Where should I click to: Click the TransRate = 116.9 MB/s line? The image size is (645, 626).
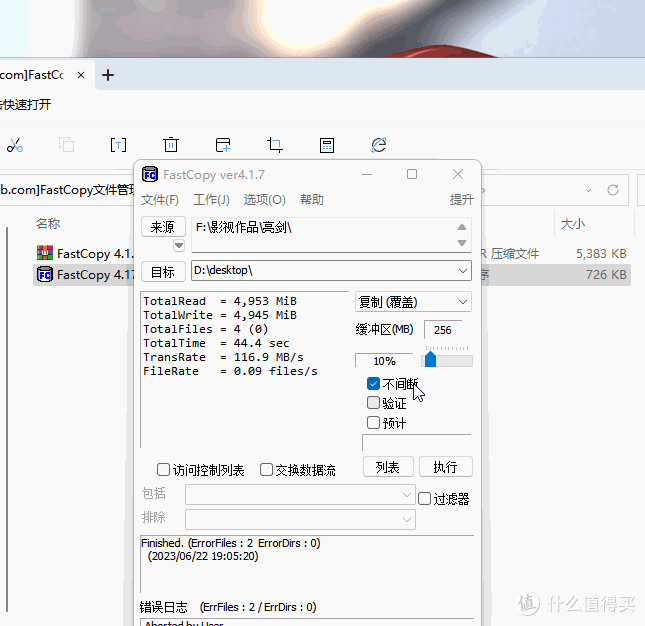point(223,357)
